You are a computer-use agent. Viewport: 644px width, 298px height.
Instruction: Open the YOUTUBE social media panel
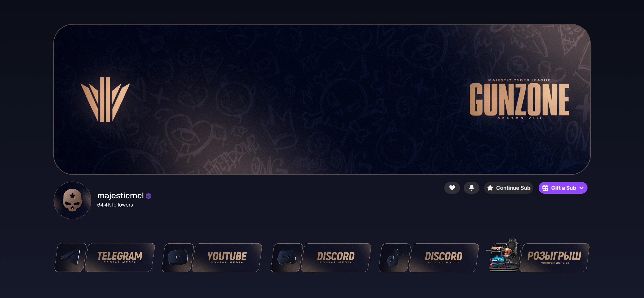tap(227, 257)
